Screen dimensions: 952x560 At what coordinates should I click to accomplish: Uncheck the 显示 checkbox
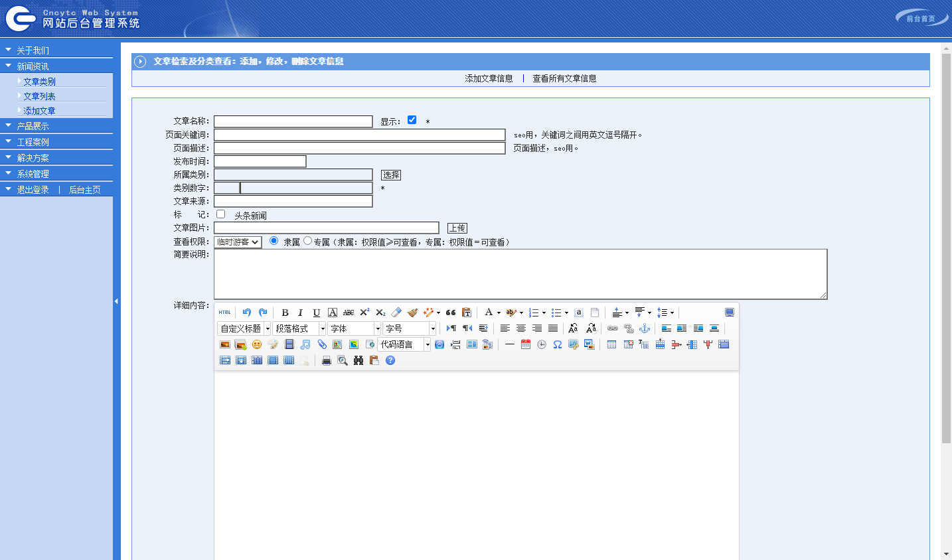[x=412, y=120]
